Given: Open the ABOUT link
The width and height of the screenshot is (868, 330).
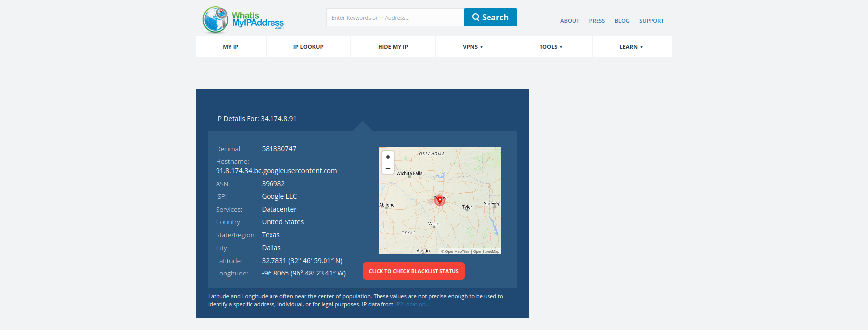Looking at the screenshot, I should [x=570, y=21].
